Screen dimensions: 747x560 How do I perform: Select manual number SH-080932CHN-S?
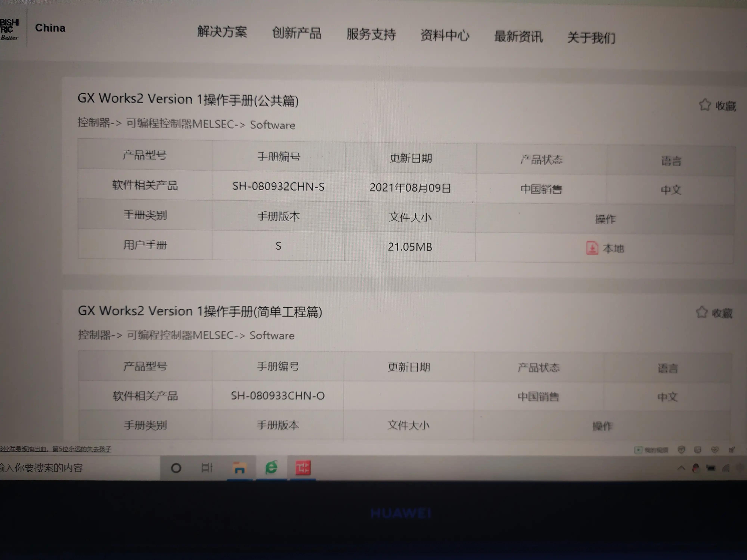click(279, 186)
